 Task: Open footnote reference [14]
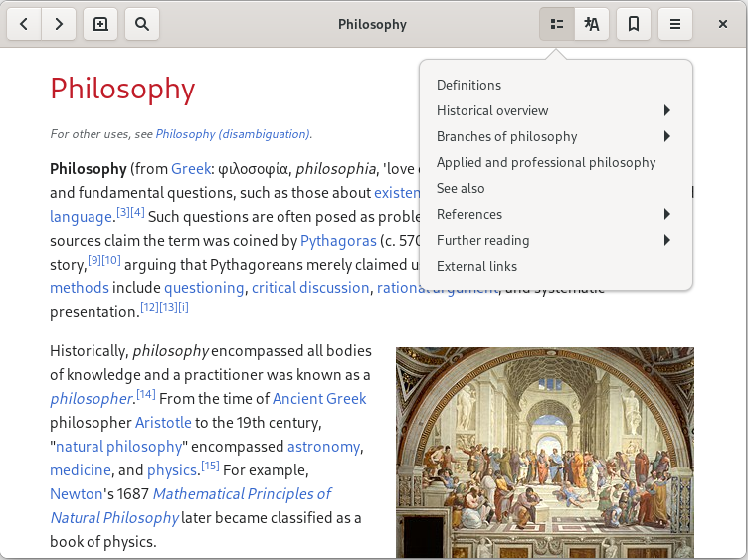coord(146,394)
